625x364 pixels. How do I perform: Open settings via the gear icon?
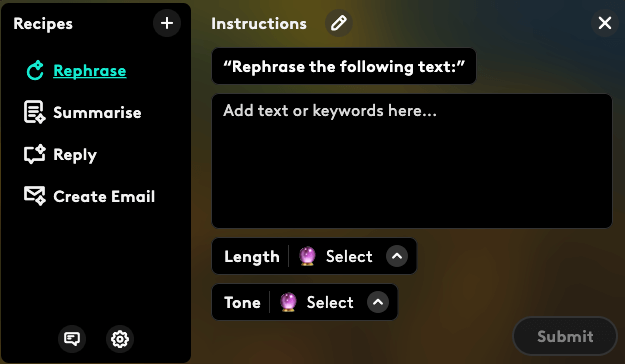[120, 339]
